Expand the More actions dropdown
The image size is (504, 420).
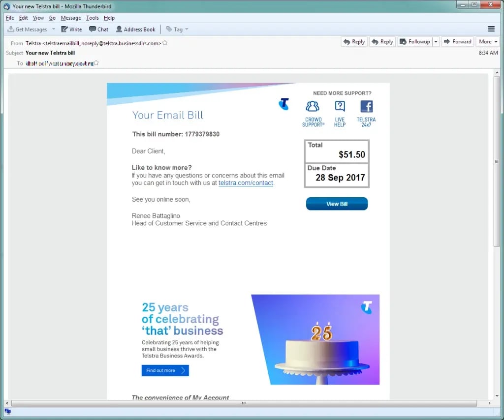click(x=488, y=42)
